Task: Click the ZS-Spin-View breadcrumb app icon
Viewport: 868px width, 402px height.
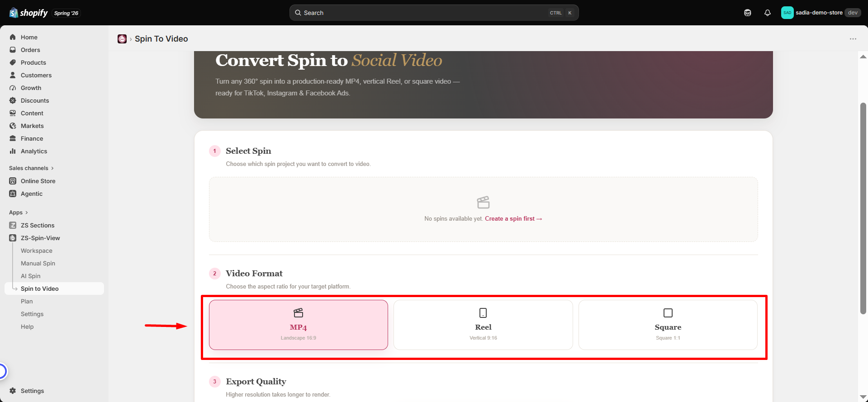Action: [x=122, y=39]
